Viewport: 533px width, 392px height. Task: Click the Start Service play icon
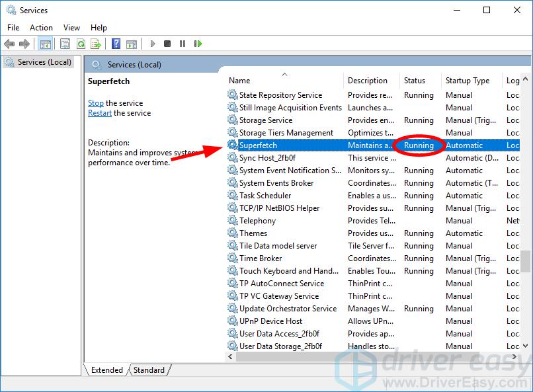pyautogui.click(x=153, y=44)
